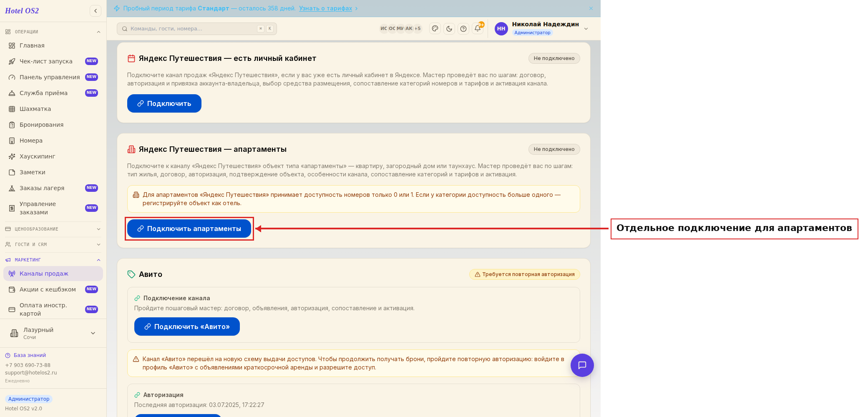
Task: Open notifications bell in the header
Action: point(478,29)
